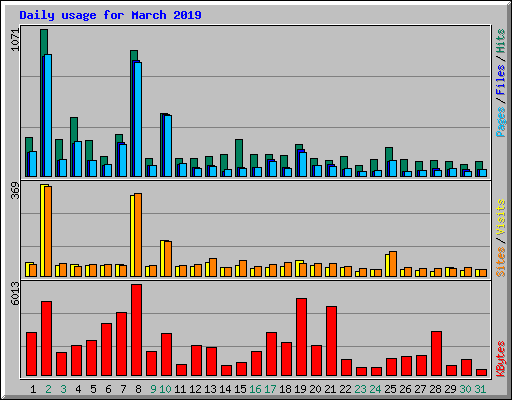The width and height of the screenshot is (512, 400).
Task: Click day 29 on the x-axis
Action: coord(450,389)
